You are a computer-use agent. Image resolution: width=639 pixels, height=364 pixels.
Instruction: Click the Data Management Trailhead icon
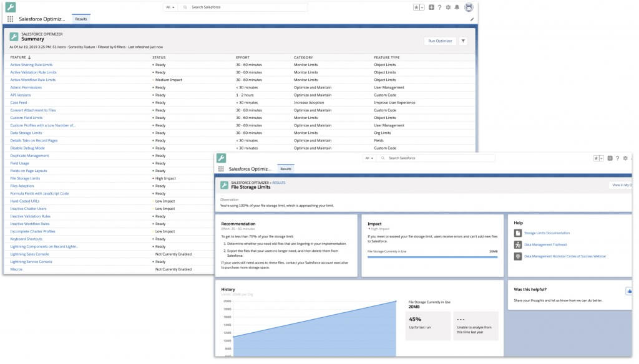[x=518, y=245]
